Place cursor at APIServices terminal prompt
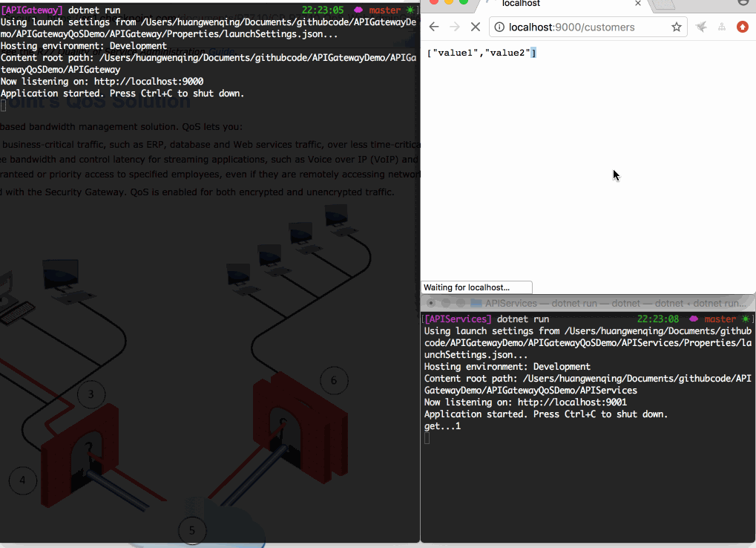Image resolution: width=756 pixels, height=548 pixels. click(427, 438)
